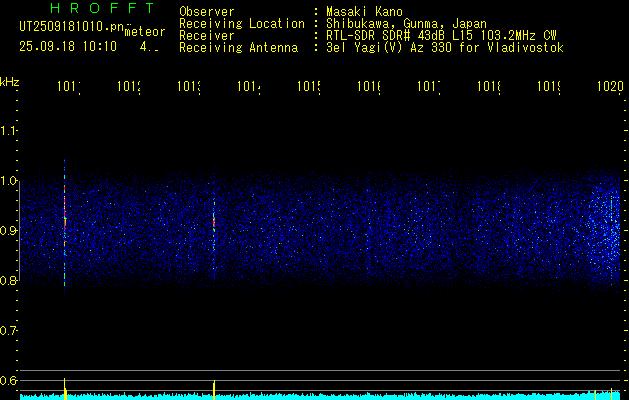
Task: Click the yellow meteor label
Action: [x=145, y=31]
